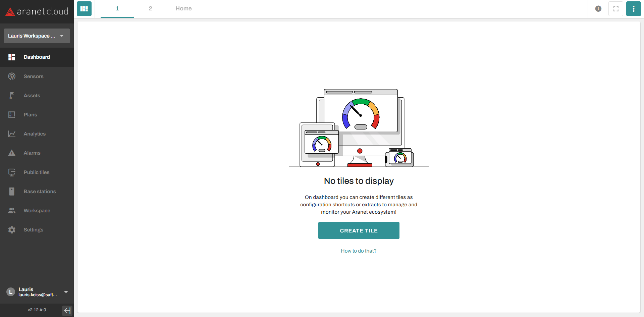
Task: Switch to dashboard tab 2
Action: 150,9
